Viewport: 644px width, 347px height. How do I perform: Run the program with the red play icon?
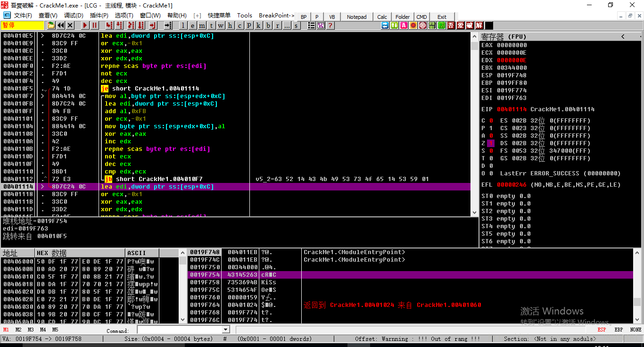(85, 25)
